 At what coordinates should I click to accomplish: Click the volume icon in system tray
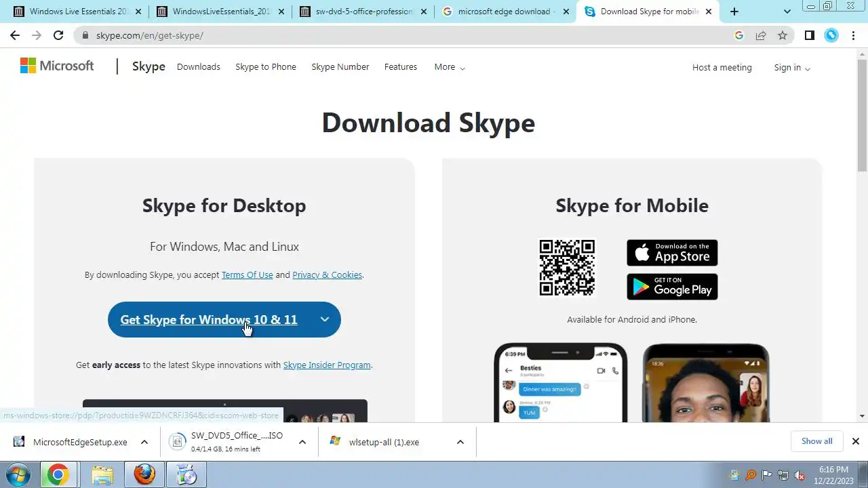click(x=800, y=475)
